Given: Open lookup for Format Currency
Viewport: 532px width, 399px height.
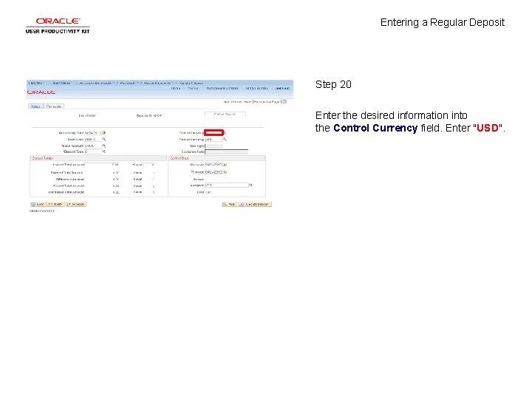Looking at the screenshot, I should [225, 139].
